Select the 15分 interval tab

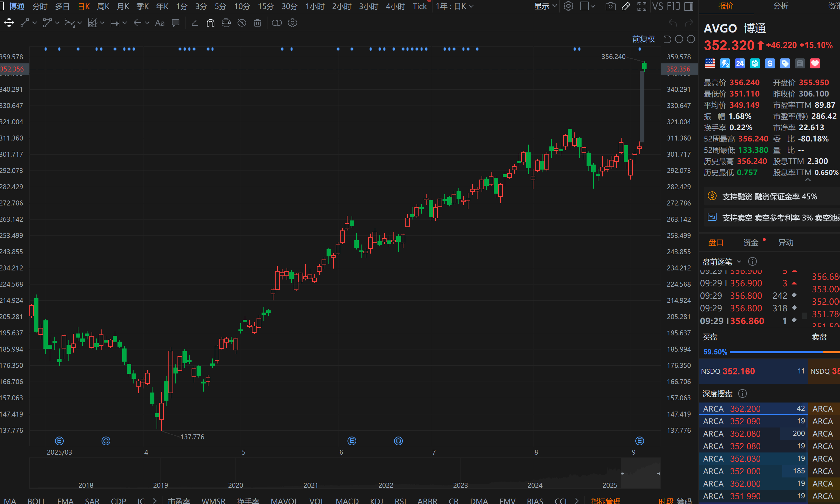tap(266, 6)
